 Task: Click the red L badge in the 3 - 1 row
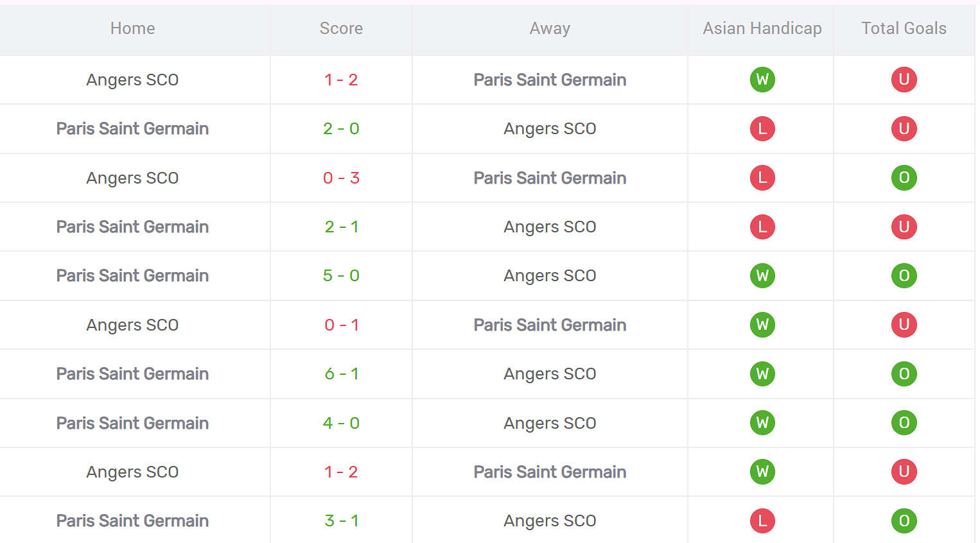(762, 521)
